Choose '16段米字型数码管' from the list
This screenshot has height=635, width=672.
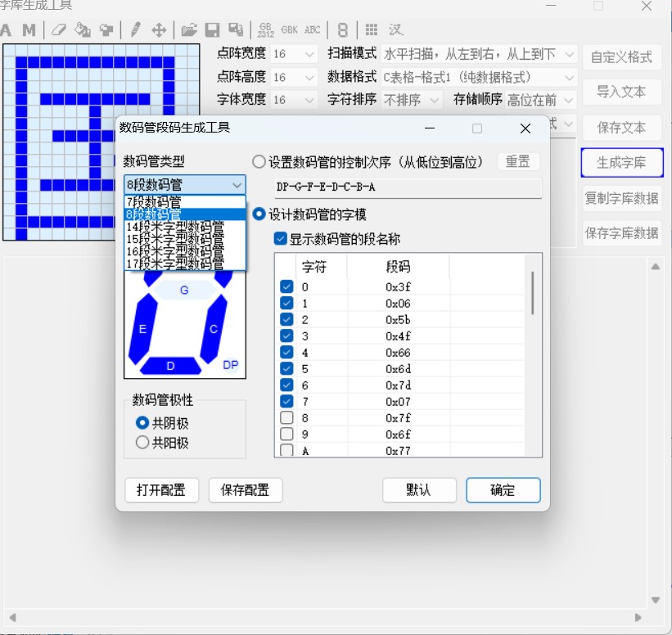(x=185, y=251)
